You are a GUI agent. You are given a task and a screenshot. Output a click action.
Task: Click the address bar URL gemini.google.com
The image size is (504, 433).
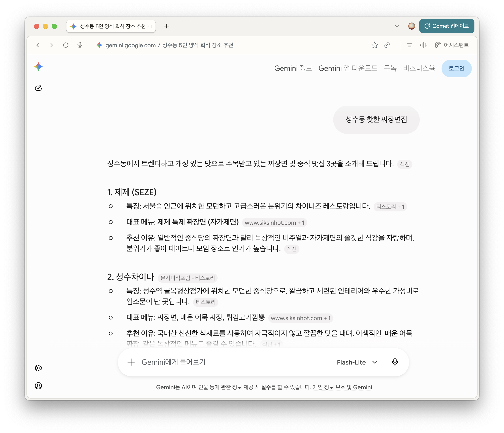130,45
